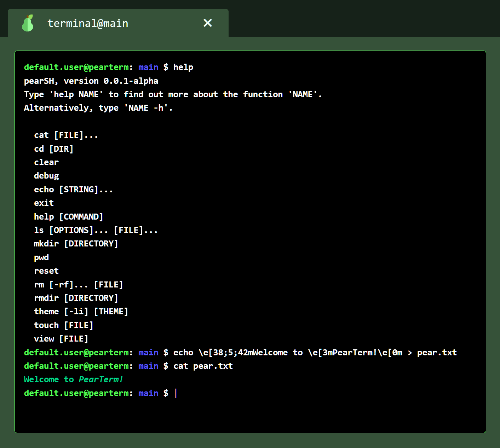Screen dimensions: 500x448
Task: Click the 'mkdir [DIRECTORY]' help entry
Action: [76, 244]
